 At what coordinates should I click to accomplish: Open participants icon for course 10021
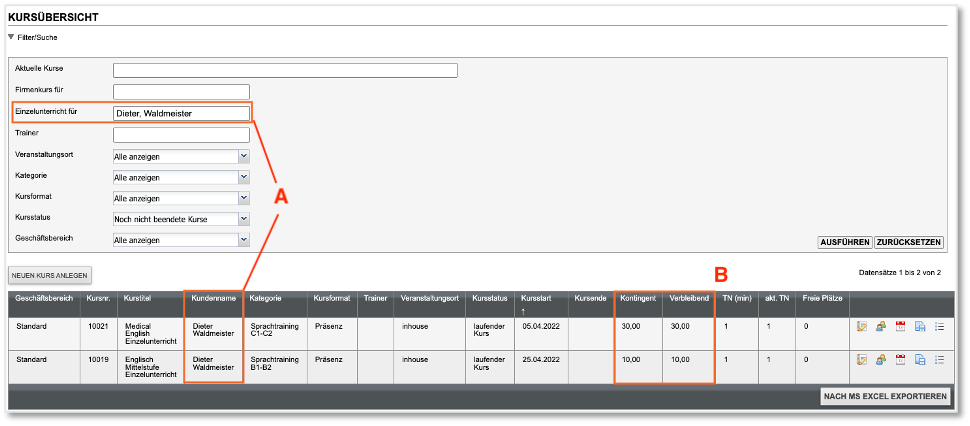[881, 327]
